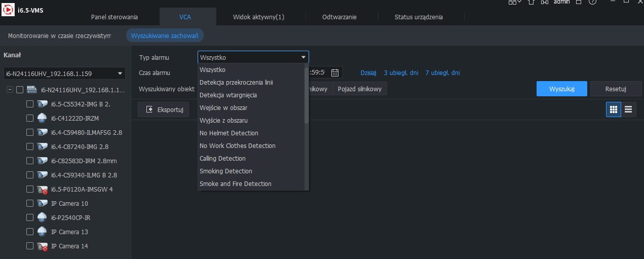Switch results to grid view
Image resolution: width=644 pixels, height=259 pixels.
coord(614,109)
